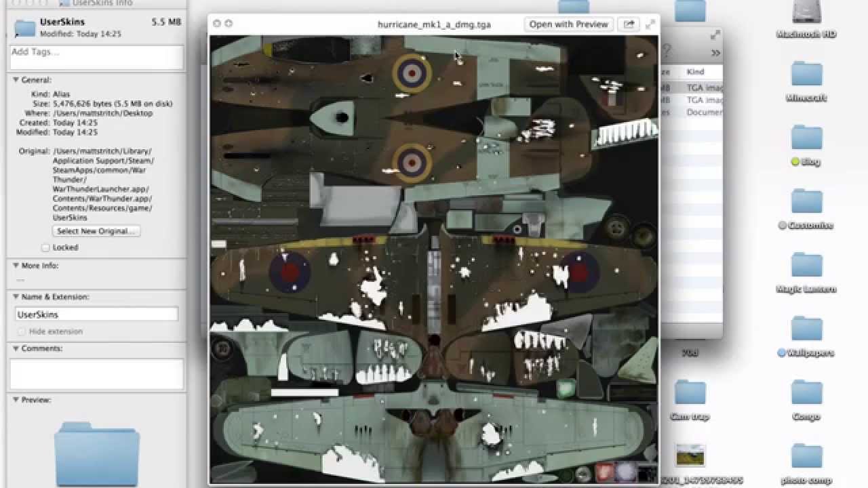This screenshot has width=868, height=488.
Task: Collapse the More Info section
Action: 16,266
